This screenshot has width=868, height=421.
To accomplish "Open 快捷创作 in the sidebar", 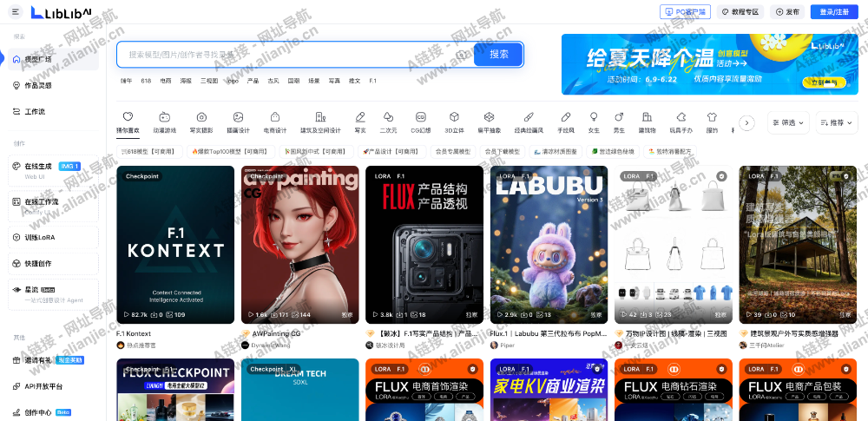I will tap(54, 264).
